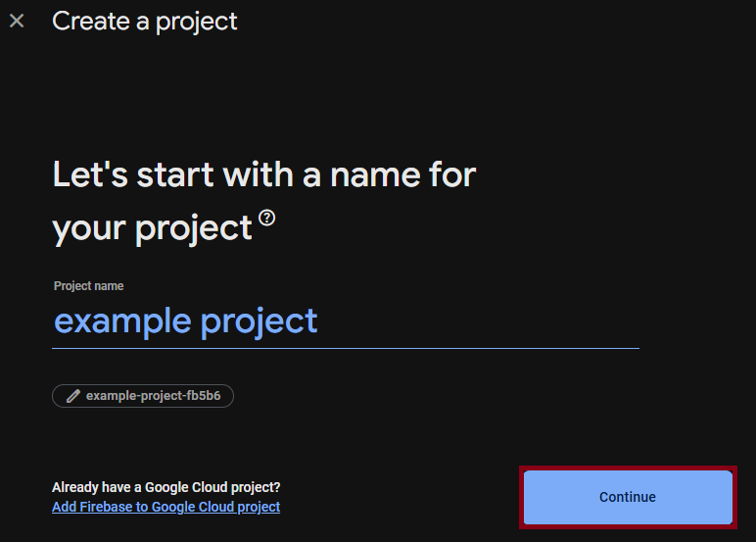Screen dimensions: 756x542
Task: Click the blue underline of name field
Action: pyautogui.click(x=346, y=348)
